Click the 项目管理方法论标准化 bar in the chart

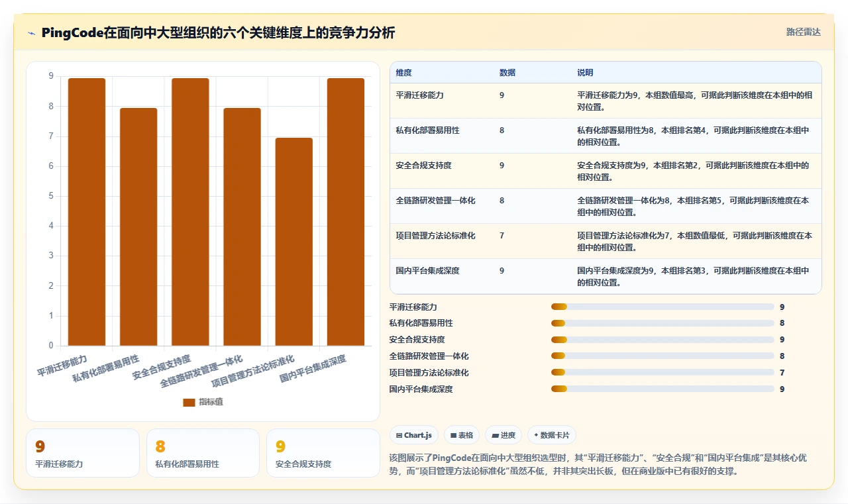tap(294, 242)
